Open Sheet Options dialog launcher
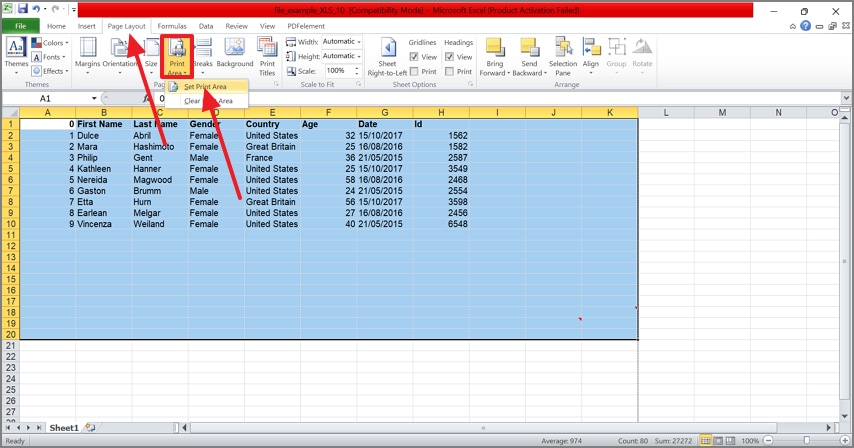 pos(470,84)
